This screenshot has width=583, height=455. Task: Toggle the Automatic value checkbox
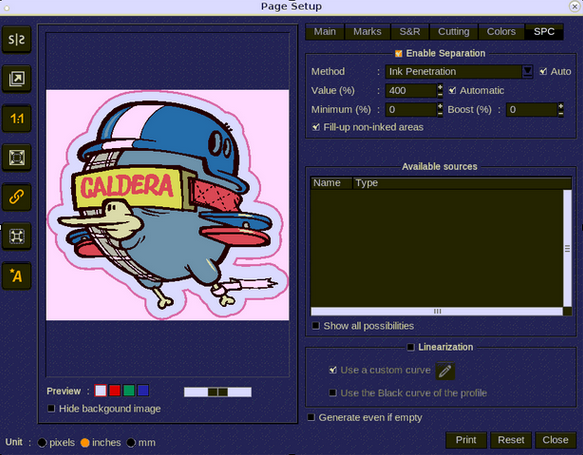(452, 90)
